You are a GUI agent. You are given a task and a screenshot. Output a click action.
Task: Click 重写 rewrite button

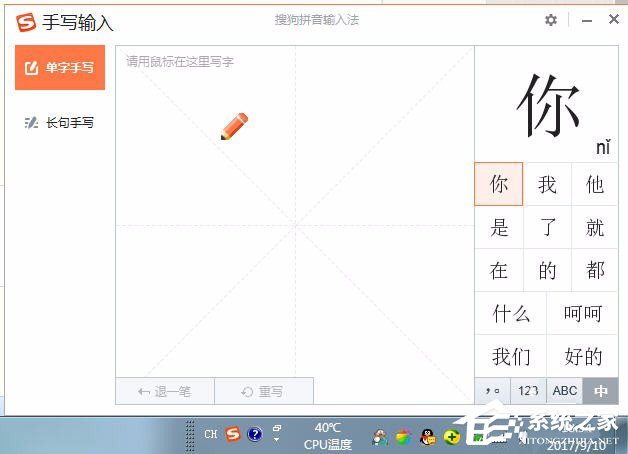pyautogui.click(x=263, y=391)
